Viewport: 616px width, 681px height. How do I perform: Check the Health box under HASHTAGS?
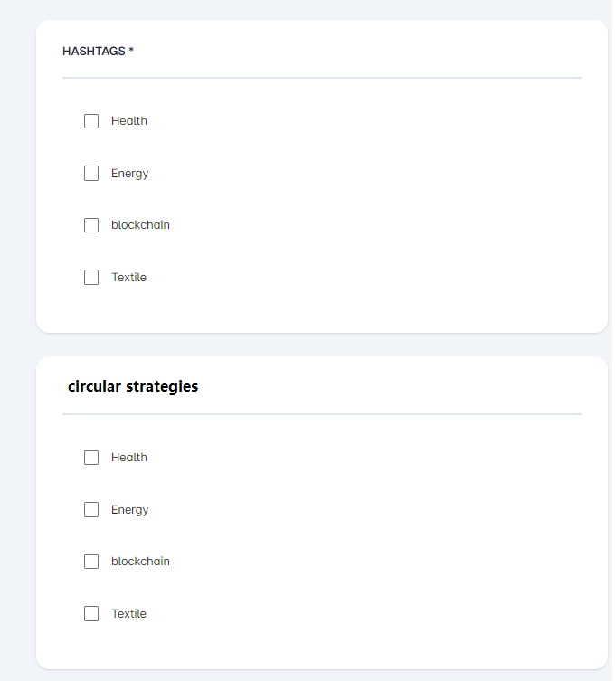[x=91, y=121]
